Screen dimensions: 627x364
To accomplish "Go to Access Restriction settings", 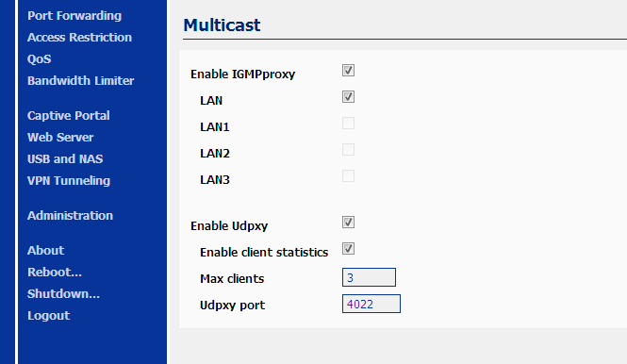I will pos(79,37).
